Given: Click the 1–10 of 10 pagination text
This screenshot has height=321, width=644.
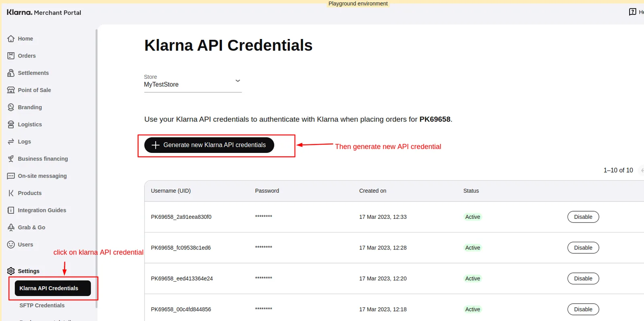Looking at the screenshot, I should click(618, 170).
